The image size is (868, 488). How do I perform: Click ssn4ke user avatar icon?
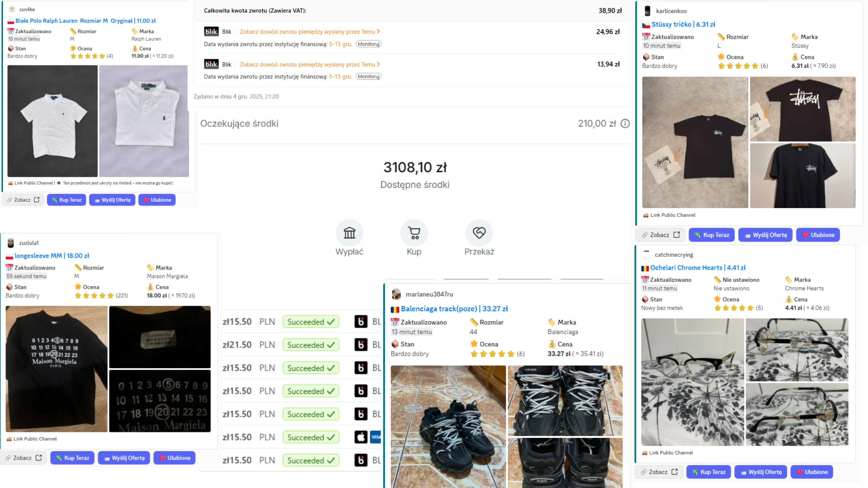(12, 9)
